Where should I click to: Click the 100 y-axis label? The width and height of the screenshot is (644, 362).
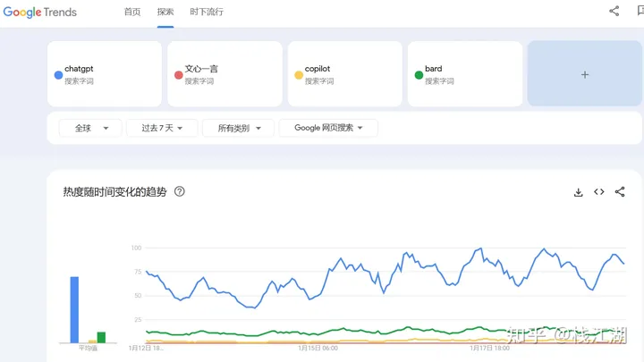(x=136, y=248)
